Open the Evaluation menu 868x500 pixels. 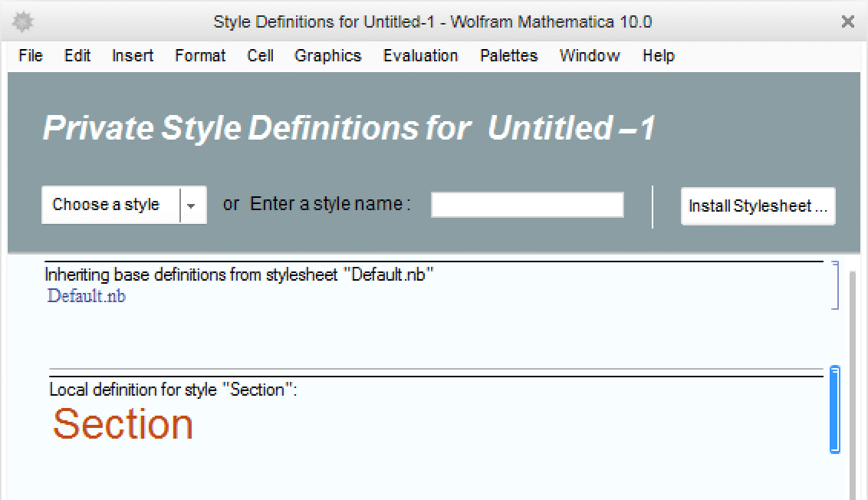pos(420,56)
